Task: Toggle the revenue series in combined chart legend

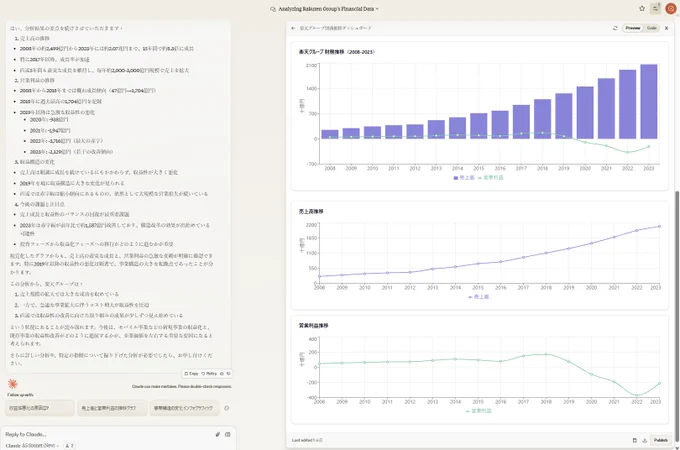Action: point(464,178)
